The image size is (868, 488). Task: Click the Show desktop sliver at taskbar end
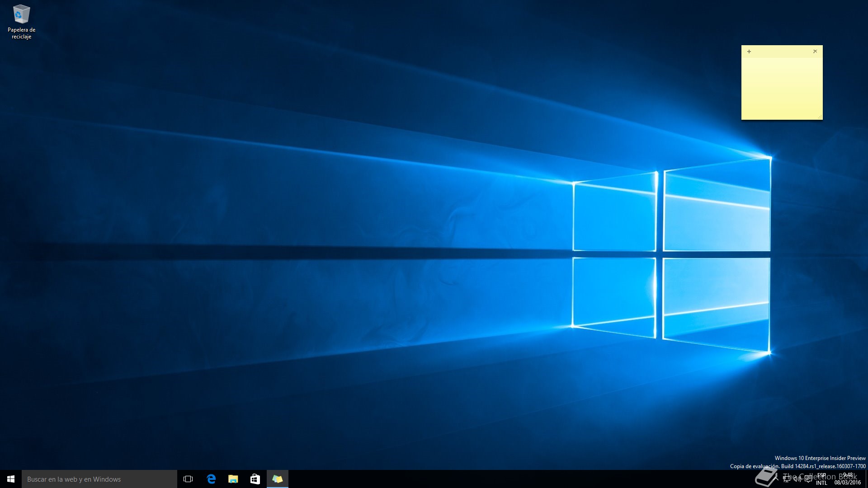(x=866, y=479)
